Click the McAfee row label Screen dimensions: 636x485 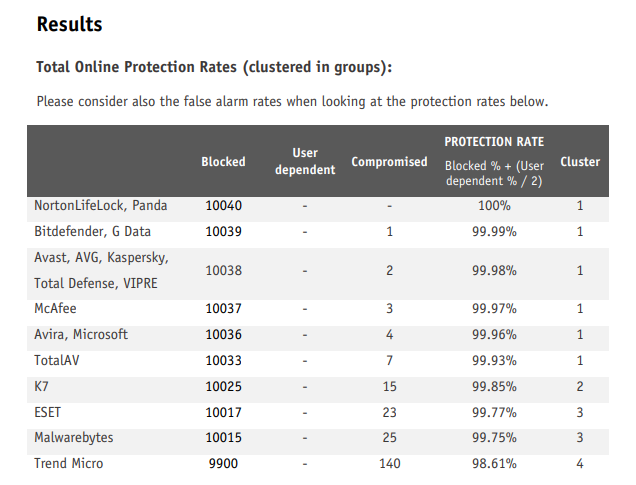[x=56, y=309]
